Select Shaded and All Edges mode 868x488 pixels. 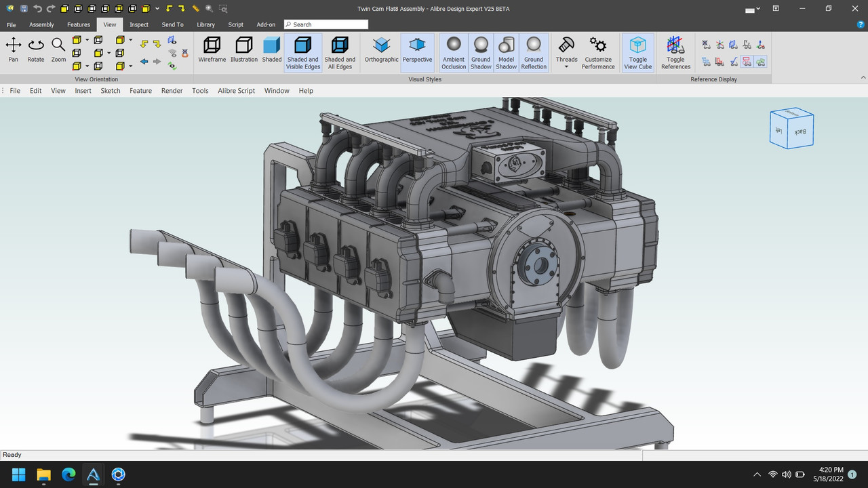click(x=339, y=51)
